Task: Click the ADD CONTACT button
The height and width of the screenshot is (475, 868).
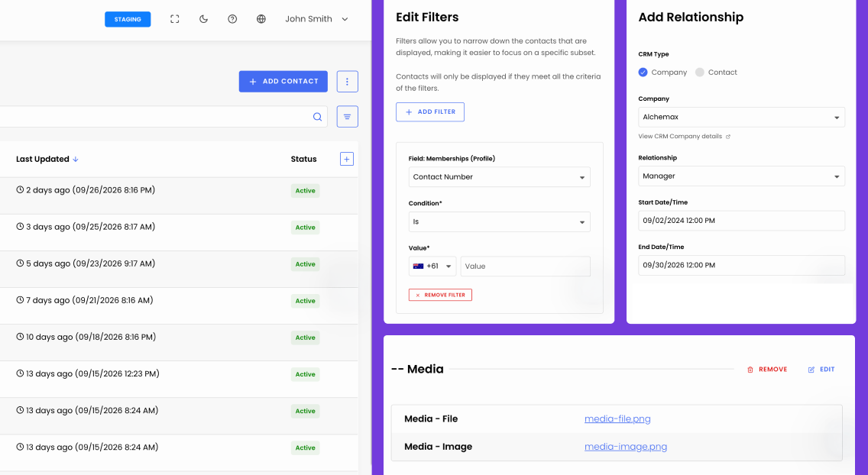Action: pos(283,81)
